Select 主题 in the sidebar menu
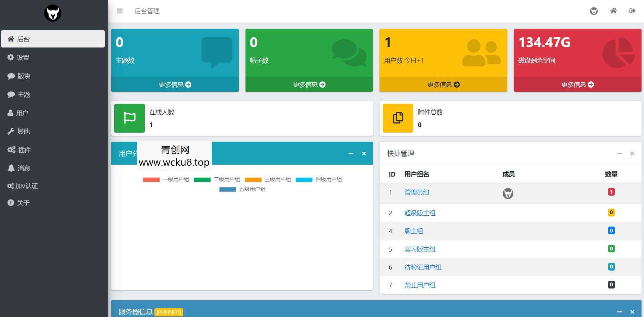644x317 pixels. click(23, 94)
